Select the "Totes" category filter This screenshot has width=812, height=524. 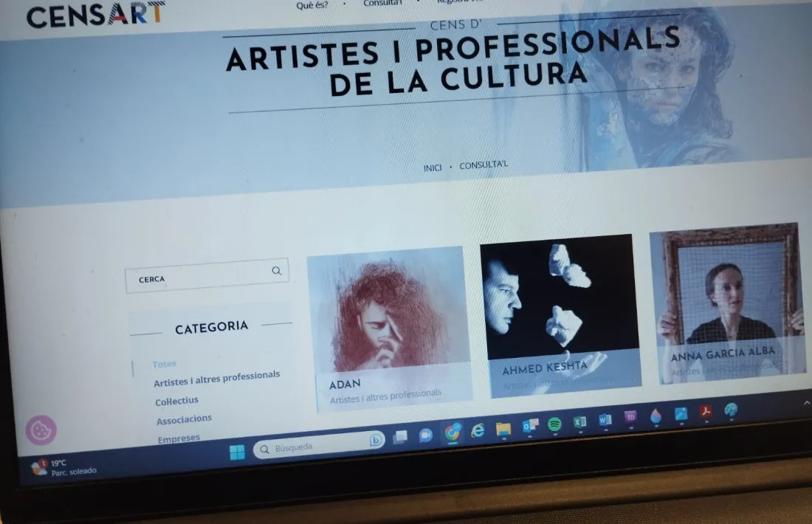(x=164, y=363)
